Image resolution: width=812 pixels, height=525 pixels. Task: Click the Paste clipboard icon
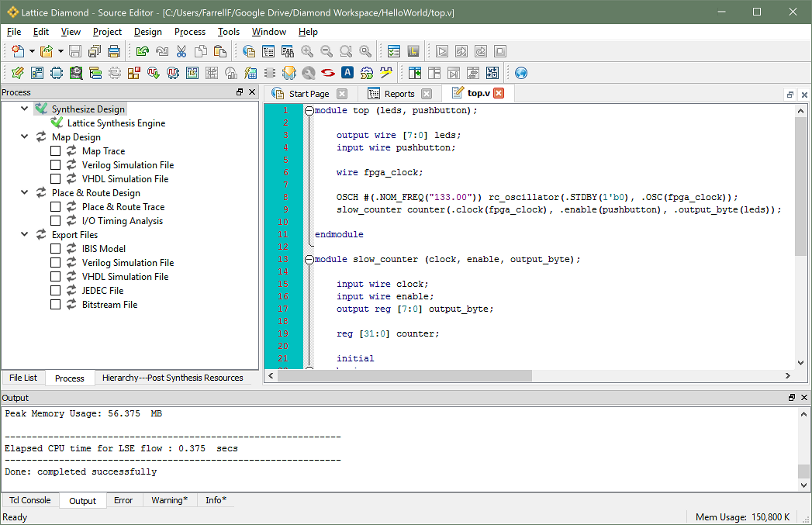click(220, 51)
